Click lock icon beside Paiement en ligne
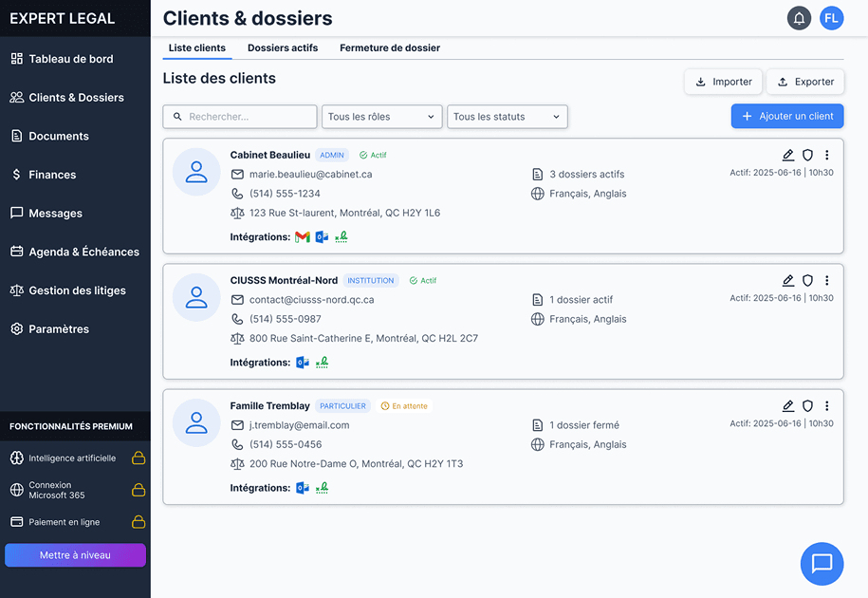Viewport: 868px width, 598px height. (x=139, y=522)
